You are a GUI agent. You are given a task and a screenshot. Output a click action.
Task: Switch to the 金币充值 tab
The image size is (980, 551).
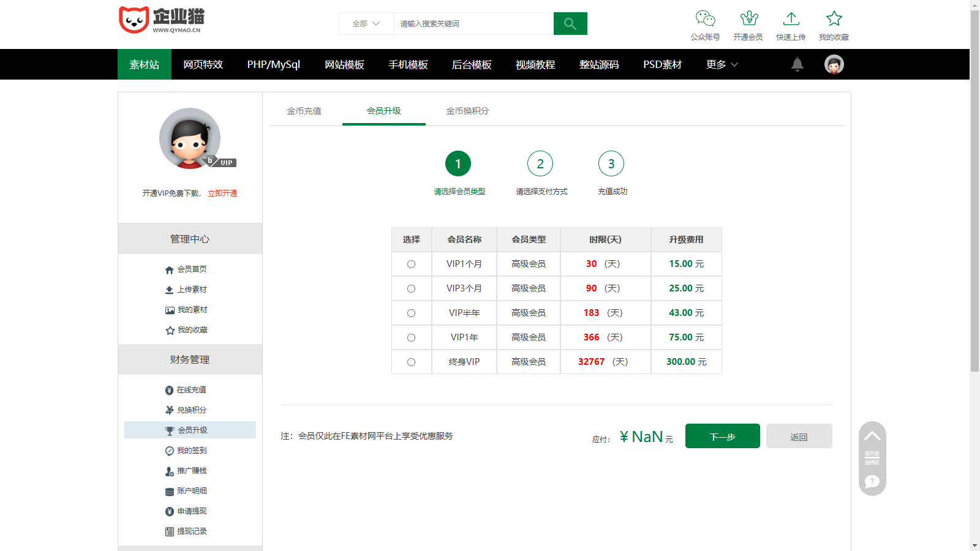click(x=304, y=111)
